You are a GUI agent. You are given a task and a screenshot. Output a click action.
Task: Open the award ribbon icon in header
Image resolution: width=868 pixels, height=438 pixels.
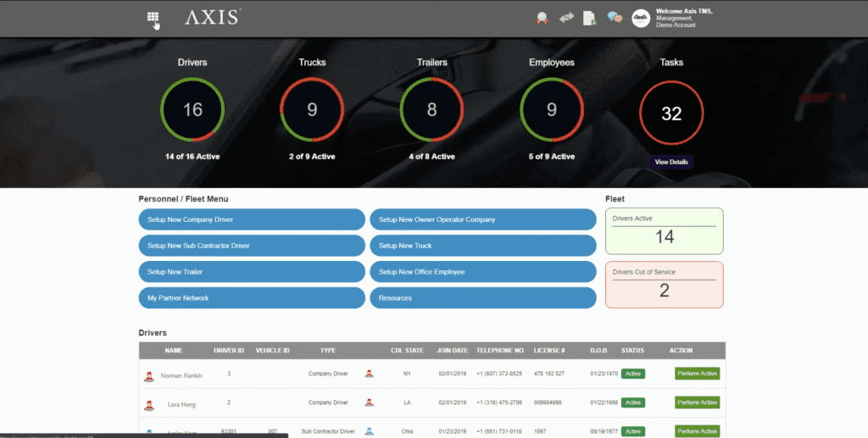tap(542, 18)
